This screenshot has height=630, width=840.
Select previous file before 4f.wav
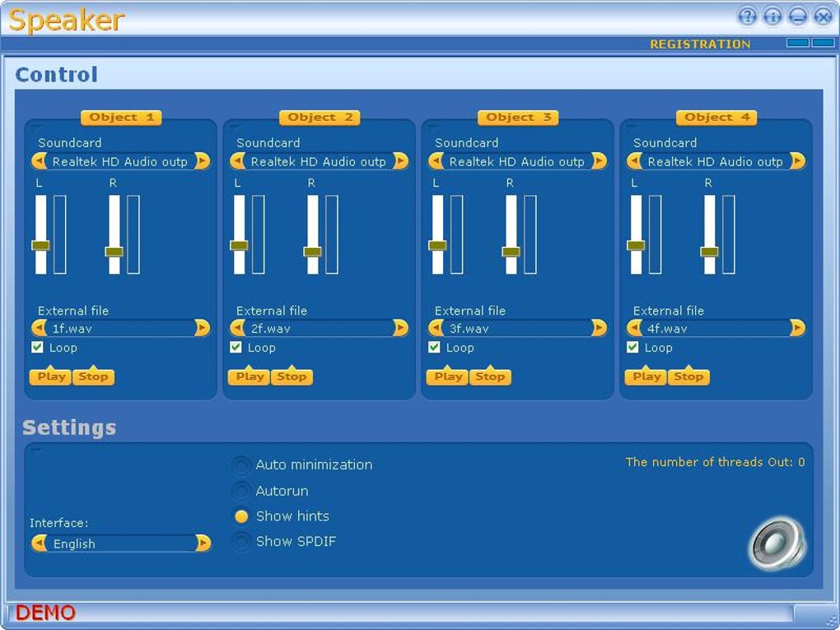[634, 328]
